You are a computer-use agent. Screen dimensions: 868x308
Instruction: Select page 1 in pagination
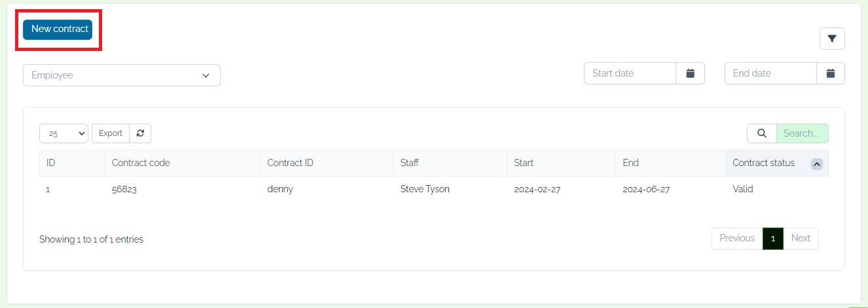coord(773,238)
